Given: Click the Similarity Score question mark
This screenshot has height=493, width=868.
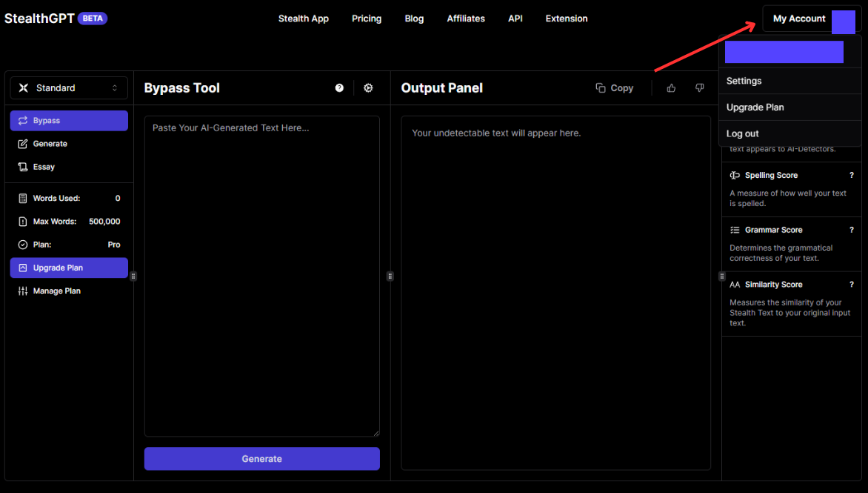Looking at the screenshot, I should tap(852, 285).
